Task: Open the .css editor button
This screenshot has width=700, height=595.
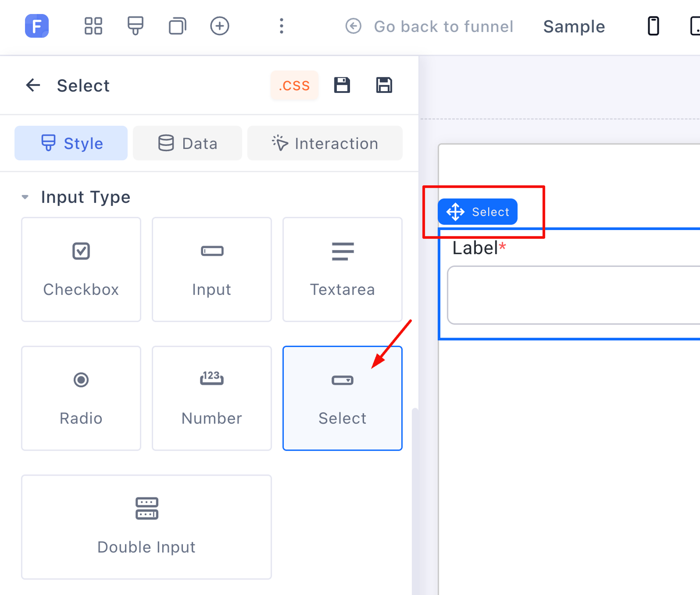Action: (x=294, y=85)
